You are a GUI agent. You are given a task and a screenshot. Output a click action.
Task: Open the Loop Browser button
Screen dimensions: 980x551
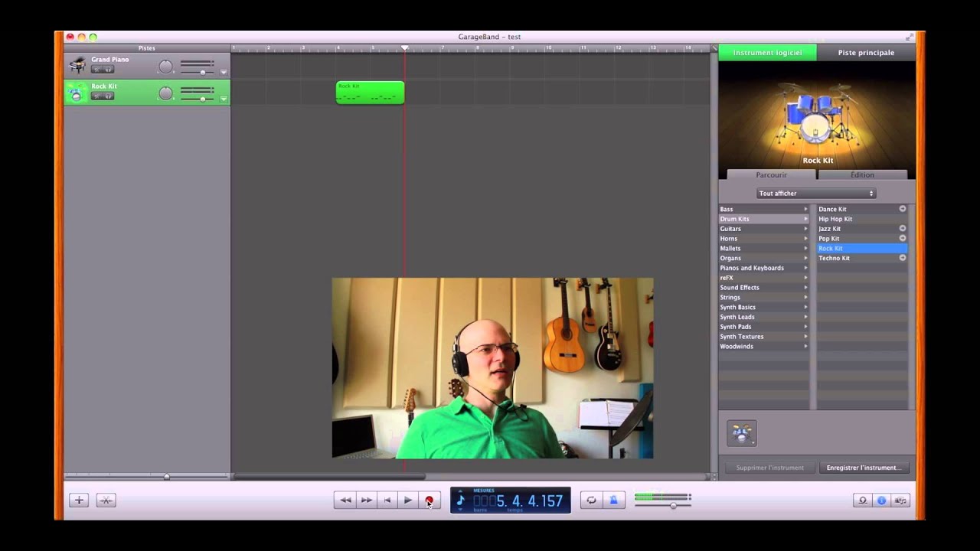pyautogui.click(x=863, y=500)
